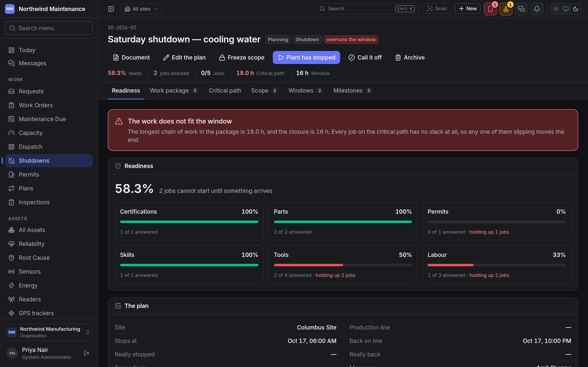This screenshot has height=367, width=588.
Task: Switch to light theme sun toggle
Action: [x=556, y=9]
